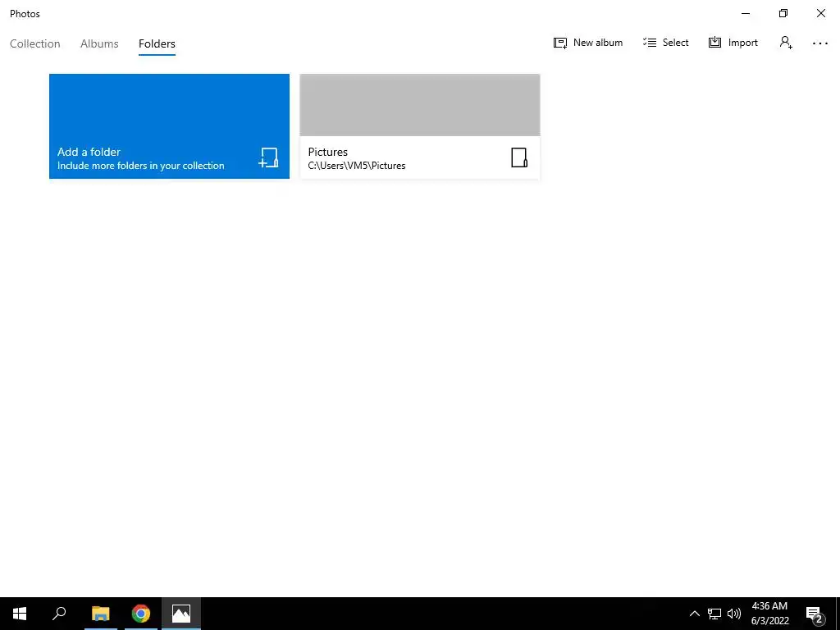840x630 pixels.
Task: Click the Select label text
Action: [676, 43]
